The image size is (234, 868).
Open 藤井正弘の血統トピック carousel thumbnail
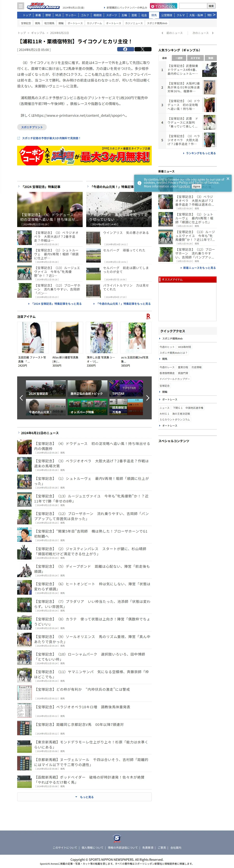pyautogui.click(x=87, y=389)
